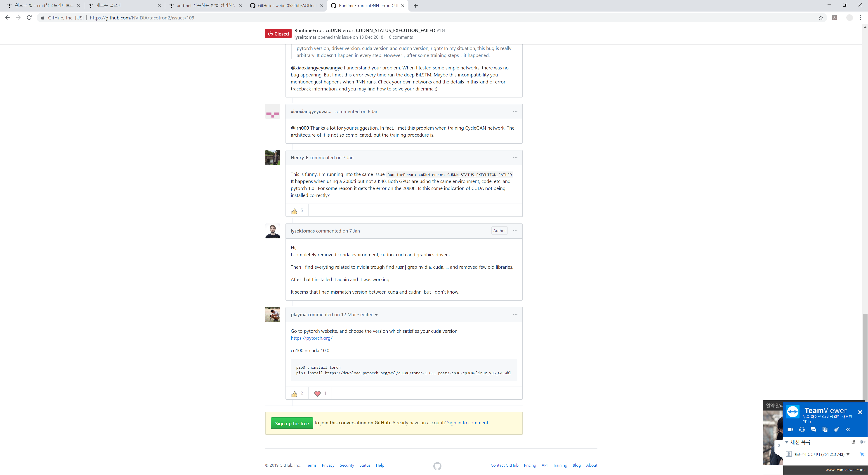Switch to the GitHub weber0522bb/AODnet tab

coord(286,6)
